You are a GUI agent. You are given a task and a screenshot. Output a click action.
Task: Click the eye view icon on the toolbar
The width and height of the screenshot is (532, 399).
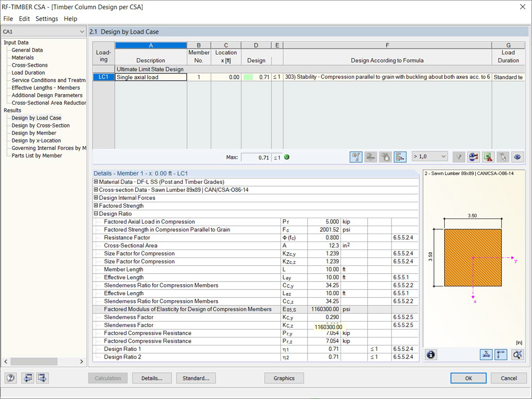(517, 157)
